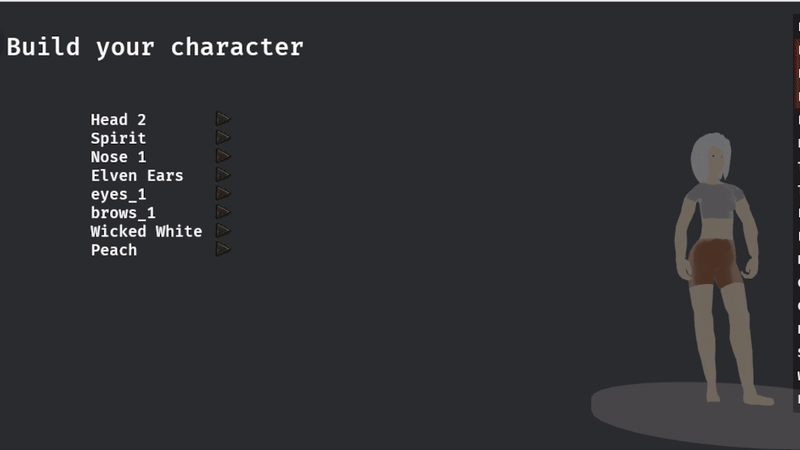Click the brows_1 entry

(x=123, y=213)
